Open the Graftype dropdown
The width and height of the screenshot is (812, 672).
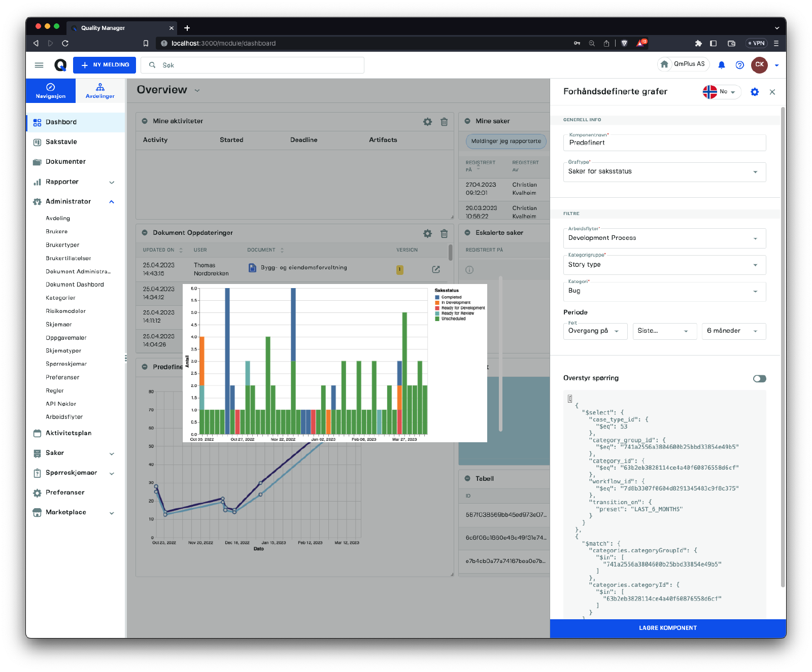click(664, 172)
